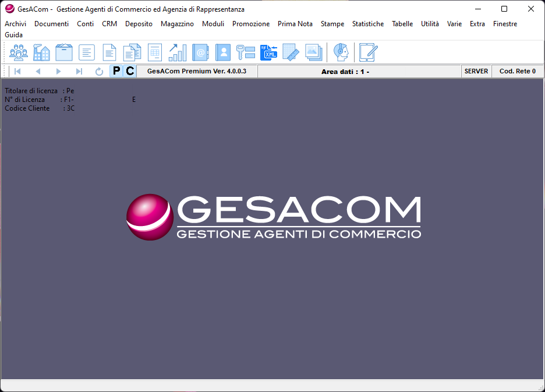Open the Archivi menu

[x=15, y=24]
